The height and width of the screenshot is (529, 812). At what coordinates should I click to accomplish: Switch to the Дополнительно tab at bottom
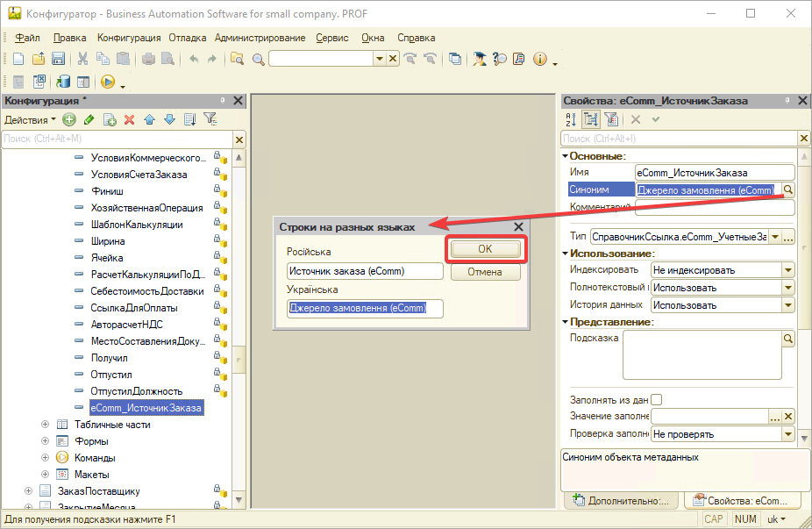click(621, 500)
